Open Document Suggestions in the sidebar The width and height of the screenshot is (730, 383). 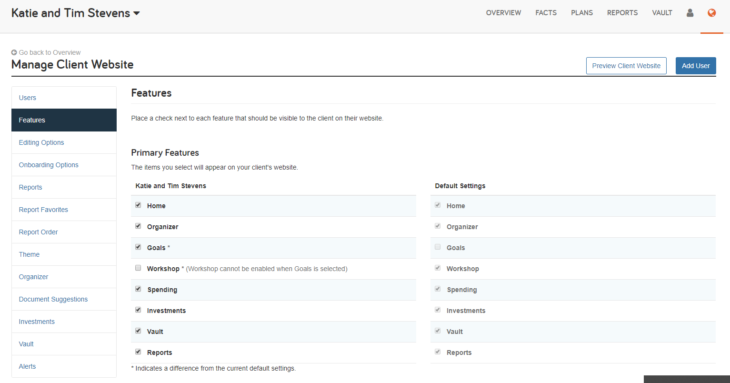tap(64, 299)
